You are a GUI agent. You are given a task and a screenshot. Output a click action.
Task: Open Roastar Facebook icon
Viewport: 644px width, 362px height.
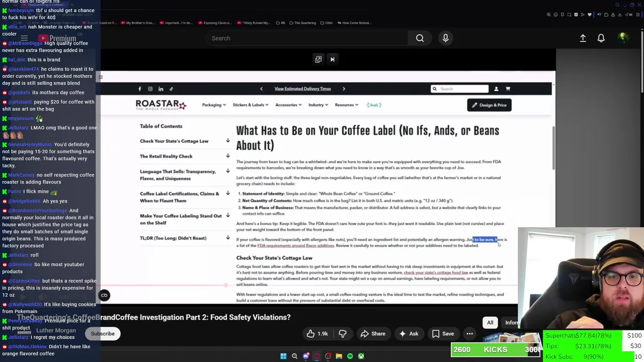coord(140,89)
